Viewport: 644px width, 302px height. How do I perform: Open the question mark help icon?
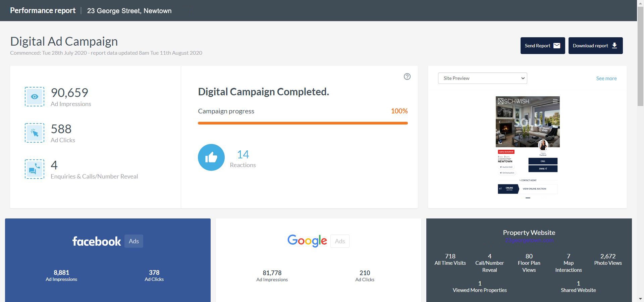[407, 77]
